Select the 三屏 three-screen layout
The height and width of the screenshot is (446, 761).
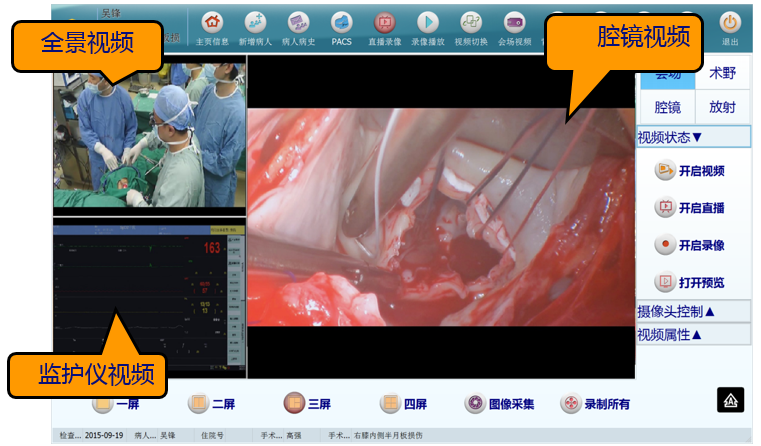(307, 404)
